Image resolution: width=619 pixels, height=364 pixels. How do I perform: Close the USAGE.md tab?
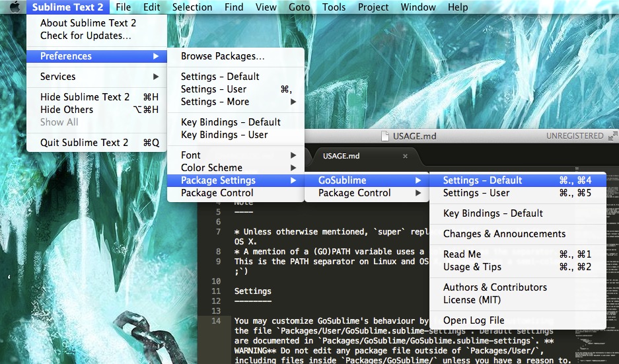coord(405,156)
